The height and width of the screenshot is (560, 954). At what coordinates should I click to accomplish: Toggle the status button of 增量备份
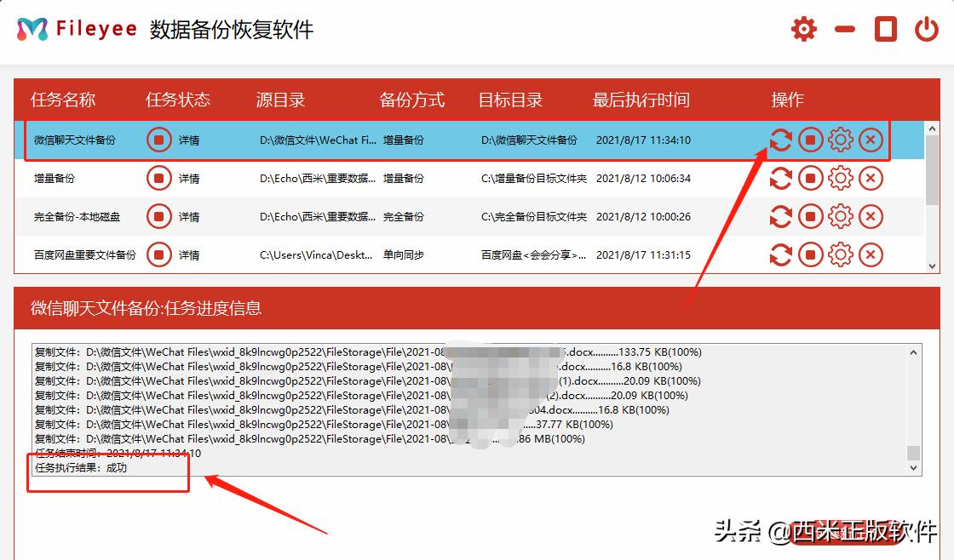(x=158, y=178)
